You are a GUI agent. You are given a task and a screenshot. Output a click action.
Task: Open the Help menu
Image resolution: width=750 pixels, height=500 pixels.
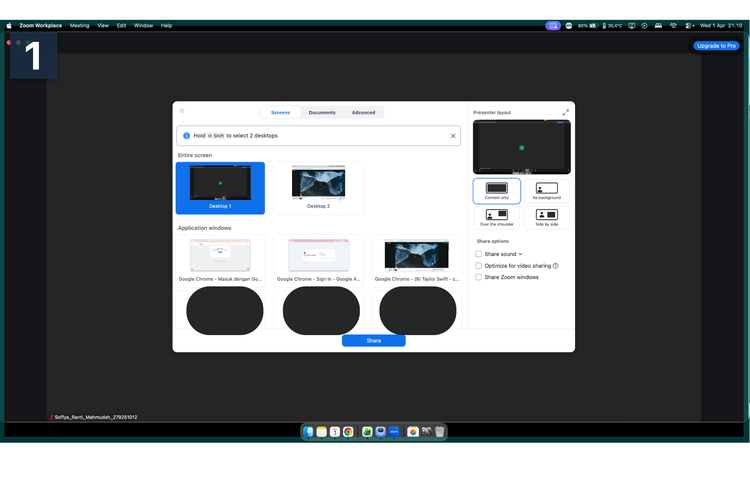[x=166, y=26]
